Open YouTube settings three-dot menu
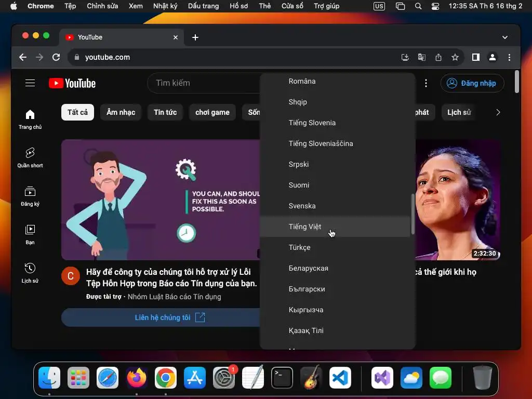The height and width of the screenshot is (399, 532). [426, 83]
